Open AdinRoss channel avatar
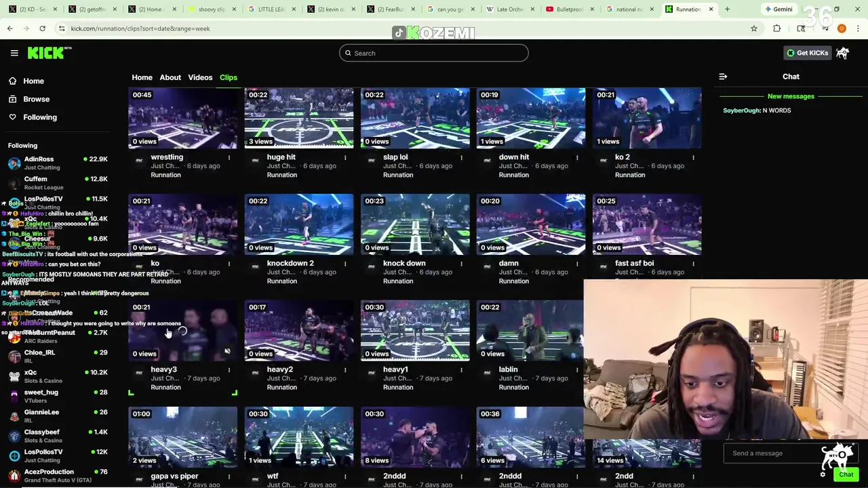Image resolution: width=868 pixels, height=488 pixels. [14, 163]
